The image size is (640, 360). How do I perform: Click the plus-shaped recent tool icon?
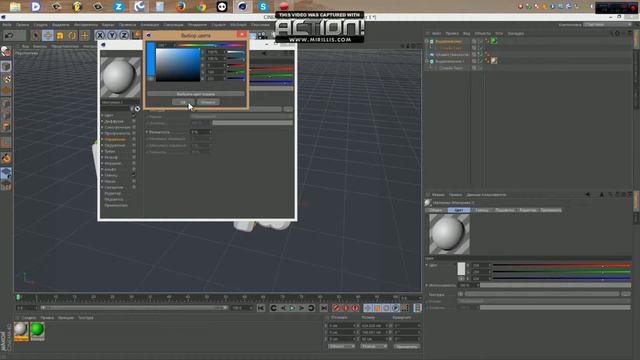click(x=85, y=36)
